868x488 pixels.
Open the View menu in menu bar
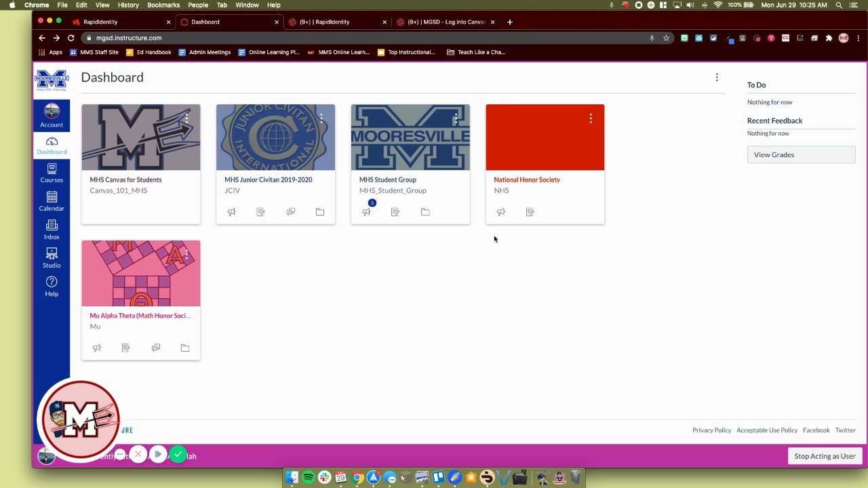102,5
